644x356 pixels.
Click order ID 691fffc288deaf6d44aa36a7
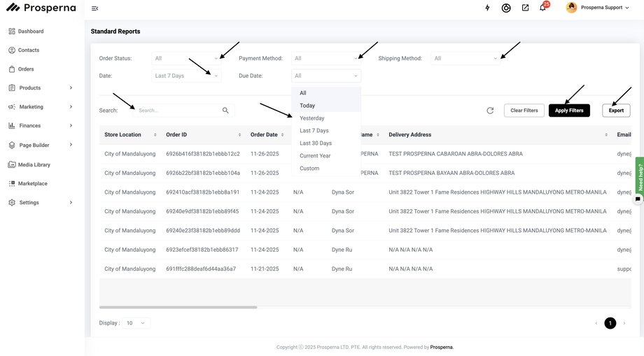pos(201,269)
